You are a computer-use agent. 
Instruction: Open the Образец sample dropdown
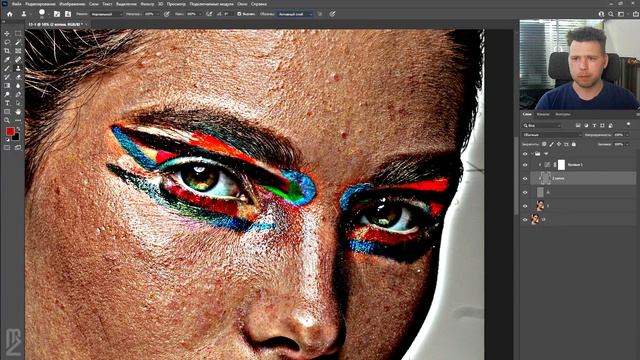pos(295,14)
